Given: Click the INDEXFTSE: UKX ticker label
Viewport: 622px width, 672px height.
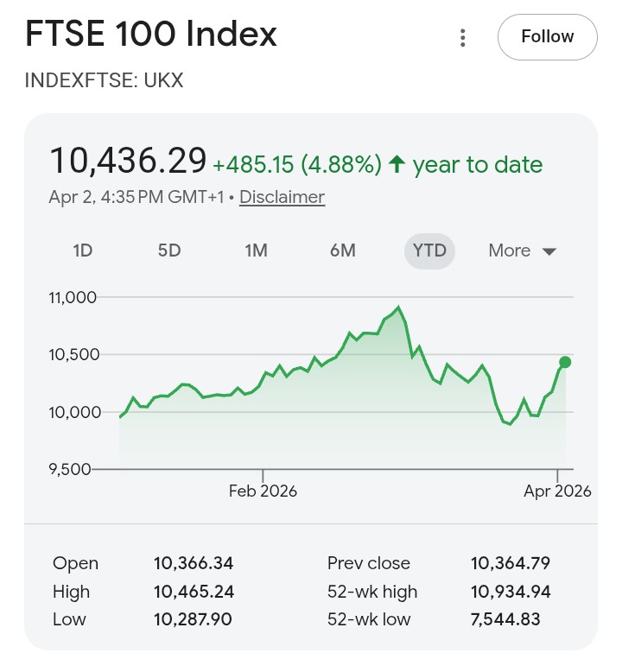Looking at the screenshot, I should 104,81.
